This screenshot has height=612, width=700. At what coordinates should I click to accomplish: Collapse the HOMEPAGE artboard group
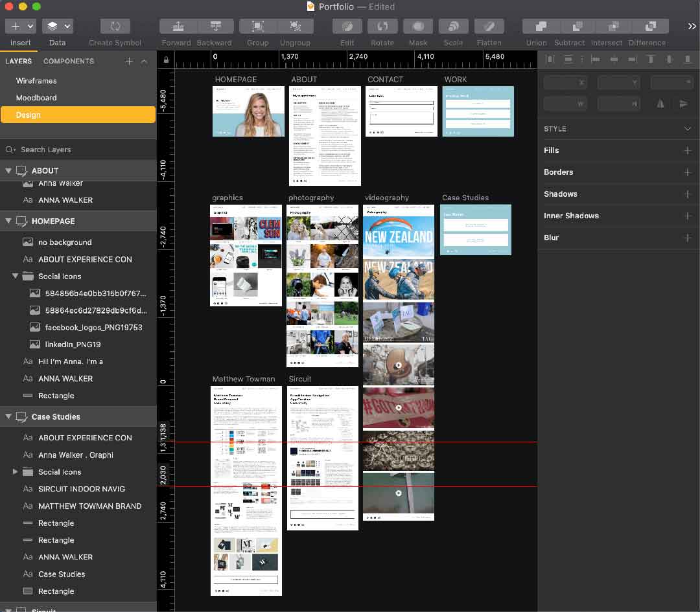[9, 221]
